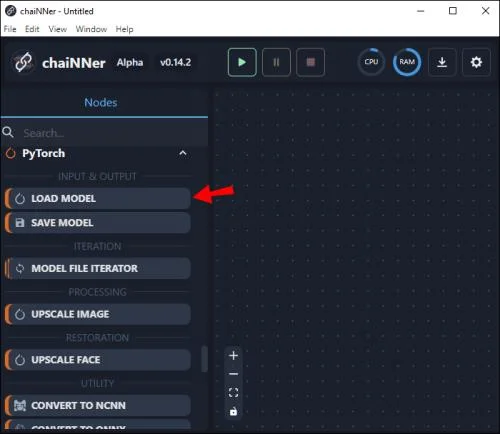Toggle canvas interactivity lock icon
This screenshot has height=434, width=500.
click(x=233, y=412)
